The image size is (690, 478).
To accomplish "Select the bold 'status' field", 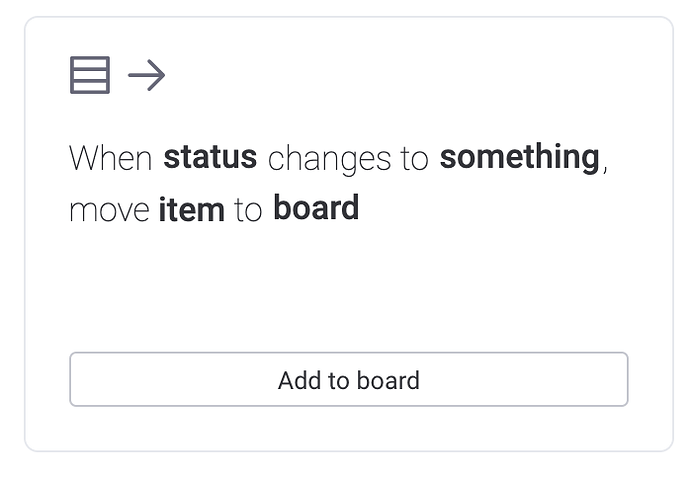I will tap(210, 157).
